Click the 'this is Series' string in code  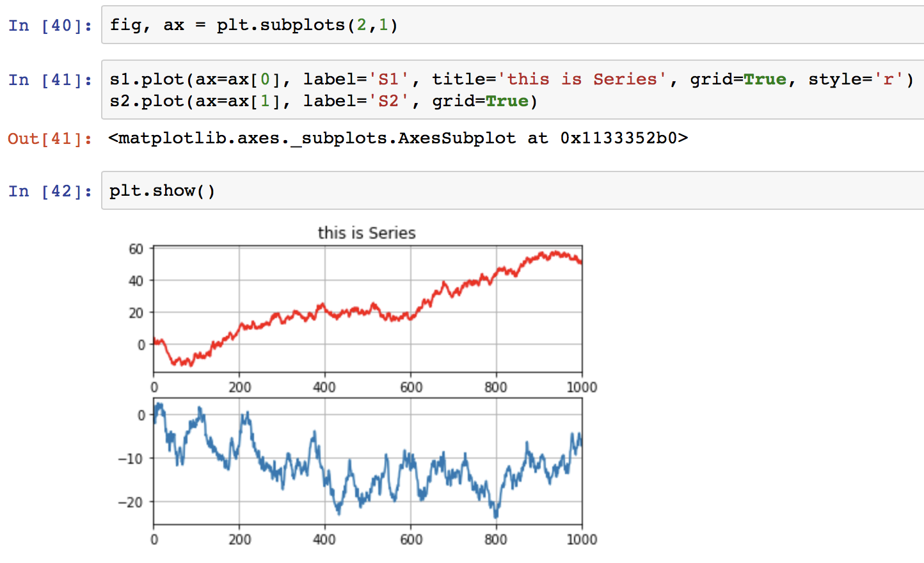tap(582, 79)
